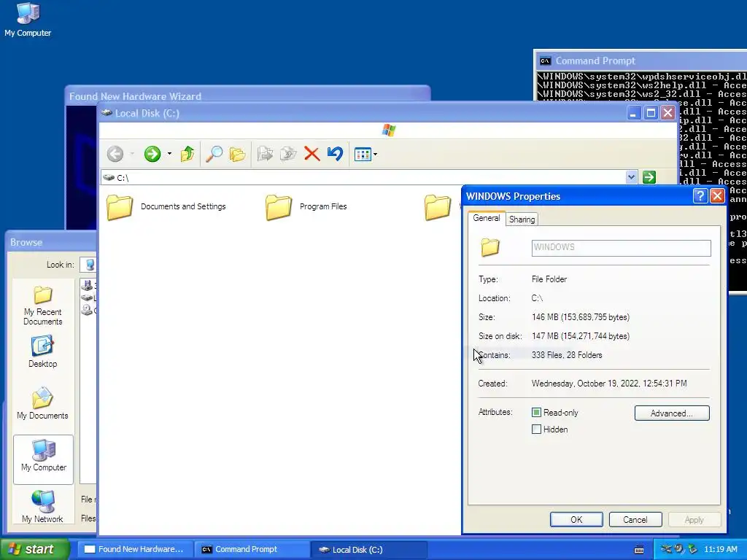Open the Forward history dropdown arrow

[169, 154]
